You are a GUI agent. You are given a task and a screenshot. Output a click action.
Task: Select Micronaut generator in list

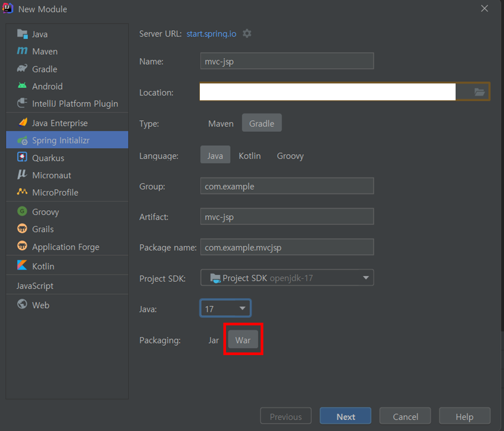67,175
